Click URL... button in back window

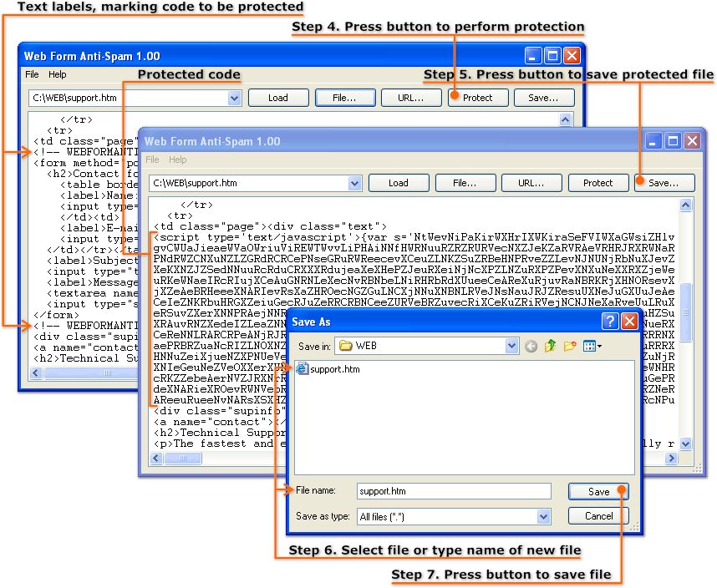[411, 98]
